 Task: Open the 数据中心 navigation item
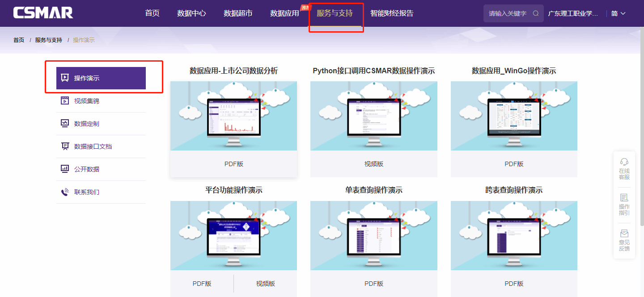tap(191, 13)
